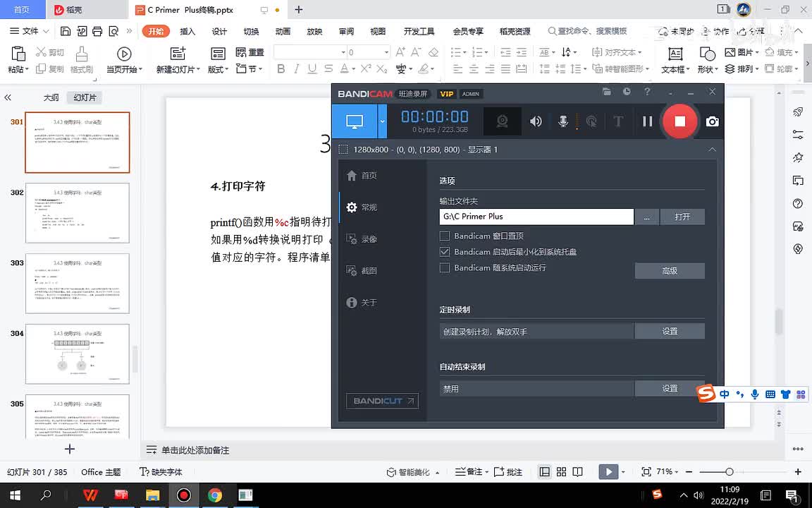Open the Windows Start menu

[x=15, y=495]
